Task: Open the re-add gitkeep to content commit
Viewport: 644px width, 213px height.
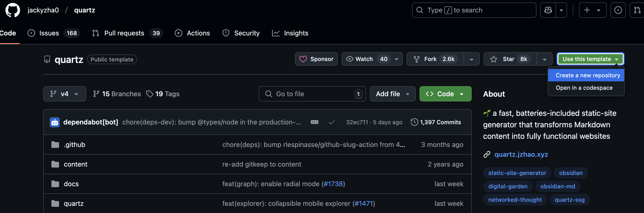Action: click(x=262, y=164)
